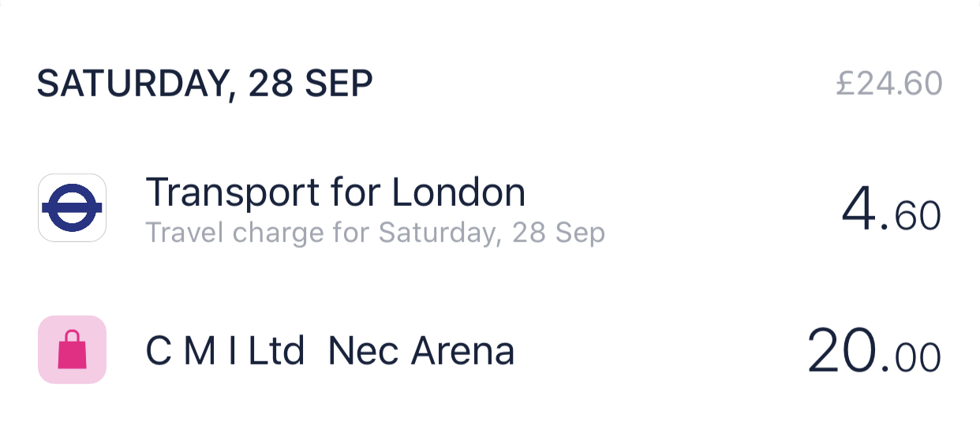
Task: Click the large 20 in the Nec Arena amount
Action: pos(840,349)
